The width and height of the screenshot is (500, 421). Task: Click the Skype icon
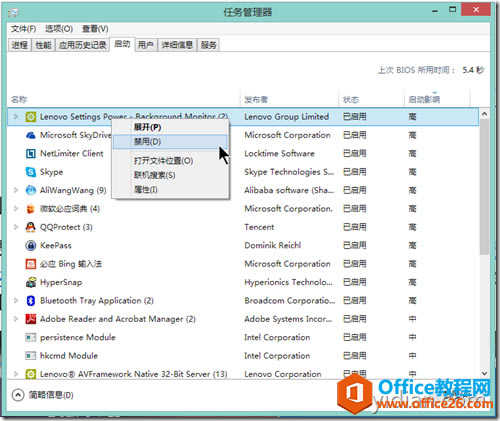[31, 172]
